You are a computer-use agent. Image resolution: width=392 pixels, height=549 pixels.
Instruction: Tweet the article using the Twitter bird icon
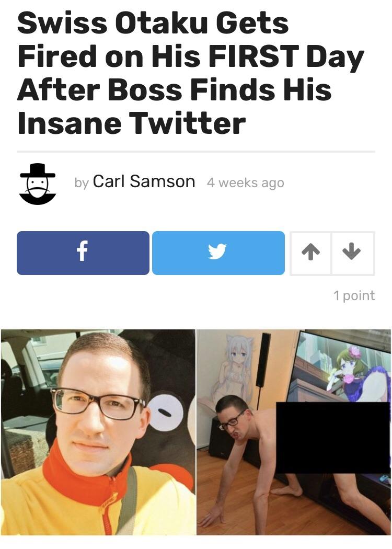click(x=218, y=253)
